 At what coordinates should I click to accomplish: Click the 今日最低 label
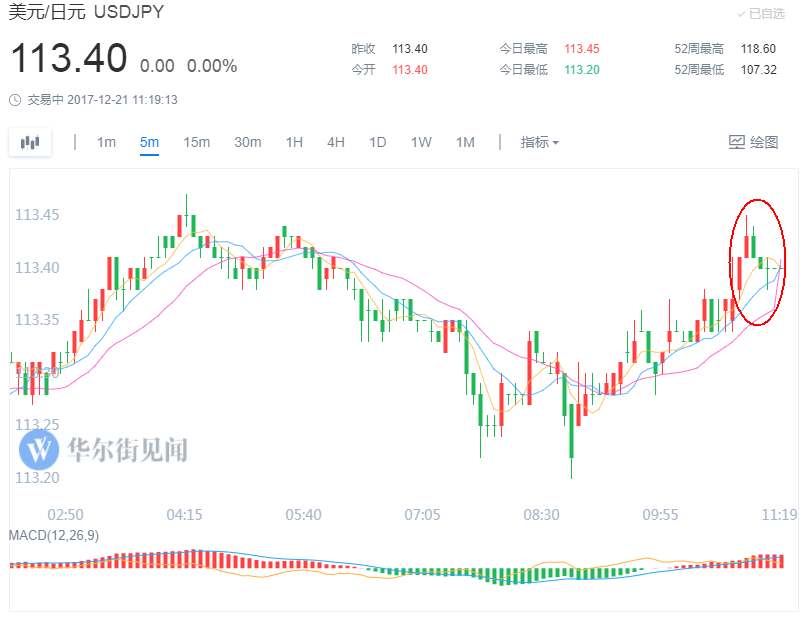(523, 70)
